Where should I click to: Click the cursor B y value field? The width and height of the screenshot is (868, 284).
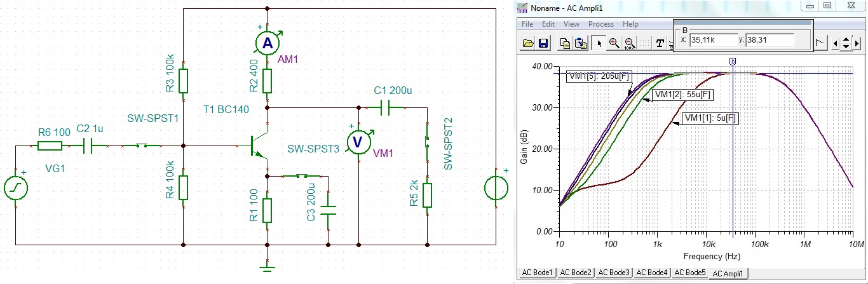[770, 40]
